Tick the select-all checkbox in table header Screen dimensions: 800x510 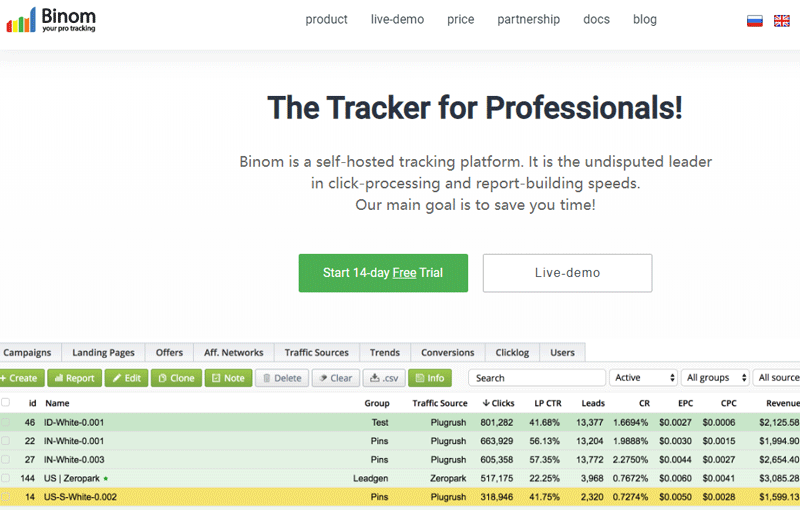(x=6, y=402)
